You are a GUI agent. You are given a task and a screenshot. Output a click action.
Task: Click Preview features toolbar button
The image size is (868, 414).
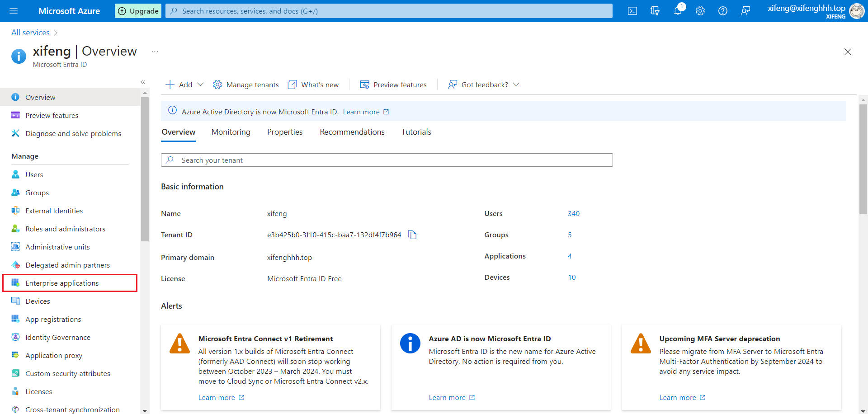click(x=393, y=85)
